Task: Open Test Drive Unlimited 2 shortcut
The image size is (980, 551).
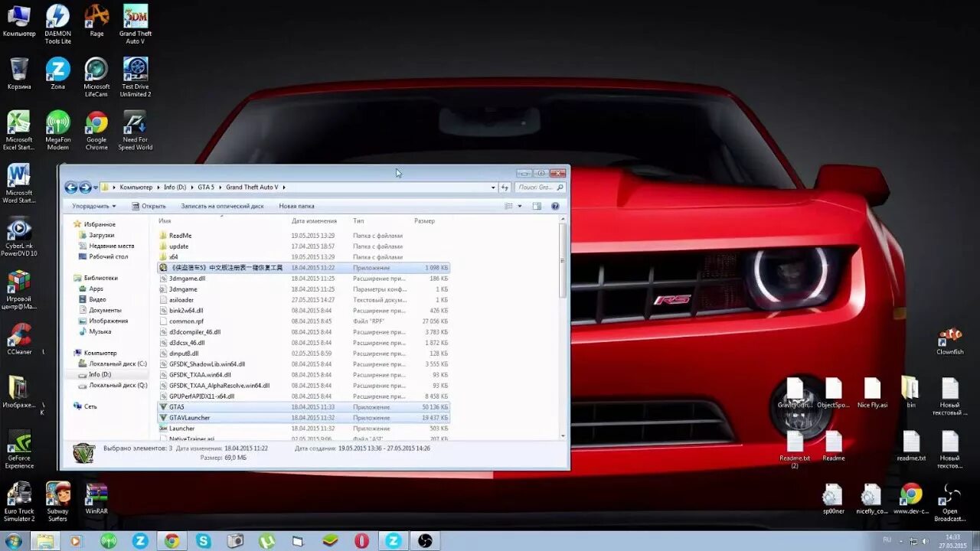Action: pos(136,77)
